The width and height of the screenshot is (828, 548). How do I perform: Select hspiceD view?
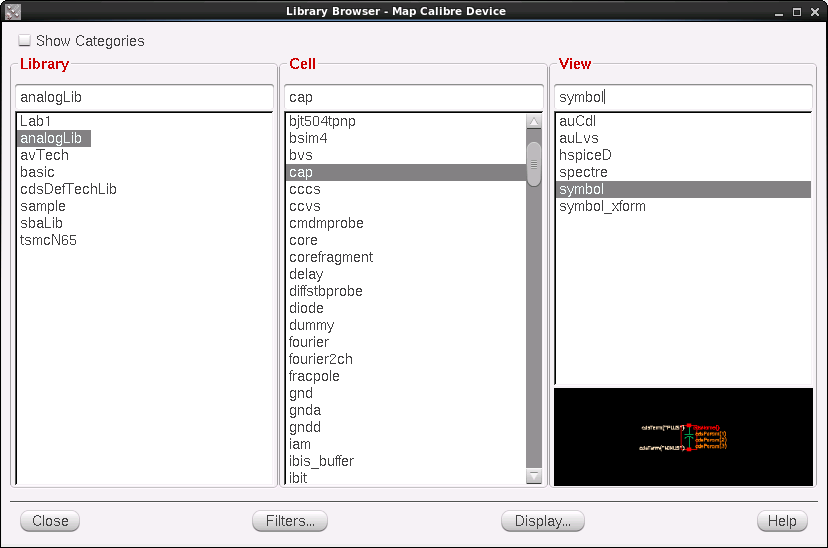[x=585, y=155]
